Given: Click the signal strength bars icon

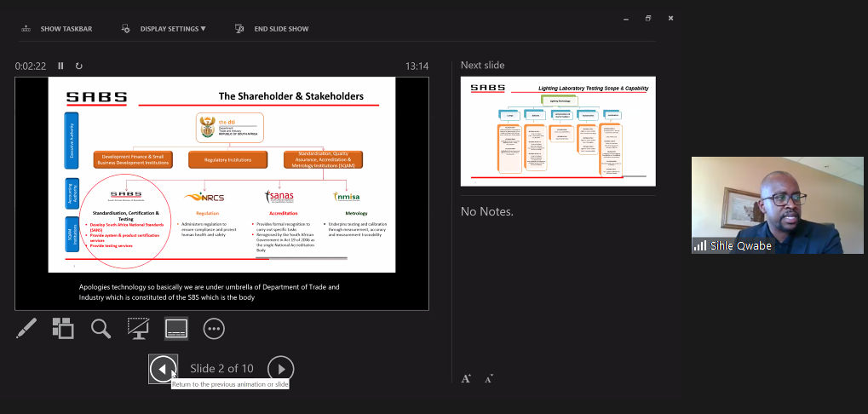Looking at the screenshot, I should pyautogui.click(x=700, y=245).
